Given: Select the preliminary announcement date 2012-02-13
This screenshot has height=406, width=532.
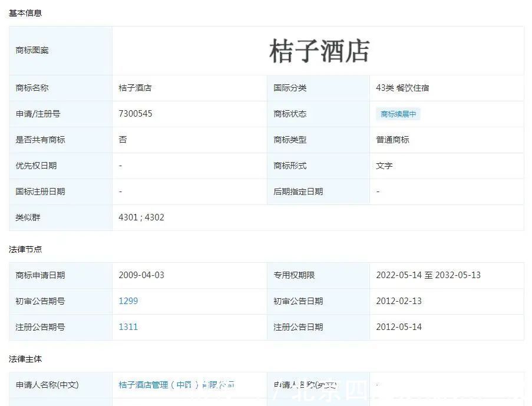Looking at the screenshot, I should coord(399,301).
